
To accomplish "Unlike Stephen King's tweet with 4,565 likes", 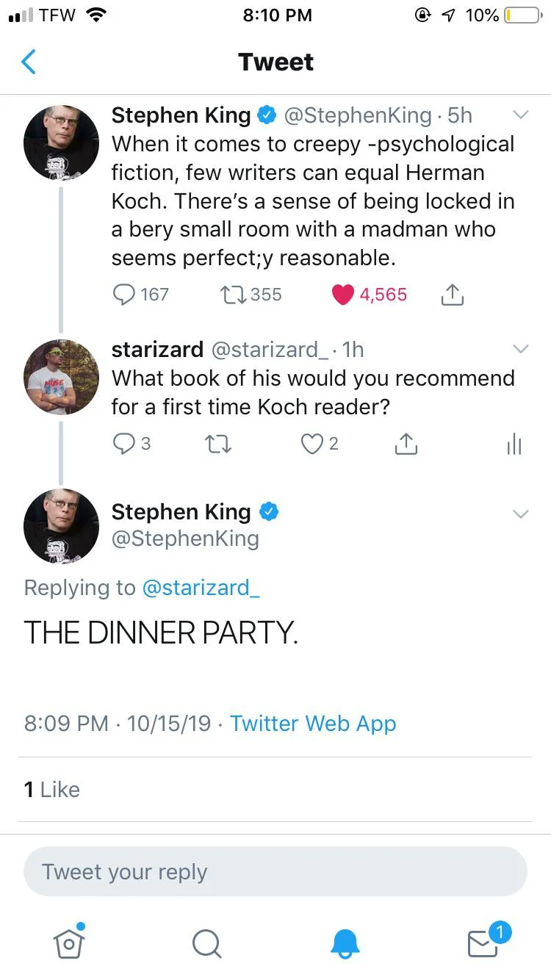I will [x=342, y=294].
